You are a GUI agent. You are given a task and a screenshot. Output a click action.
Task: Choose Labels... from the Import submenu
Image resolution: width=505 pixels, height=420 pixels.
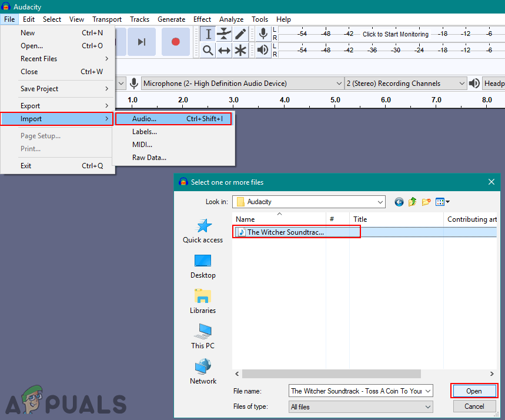pos(173,132)
